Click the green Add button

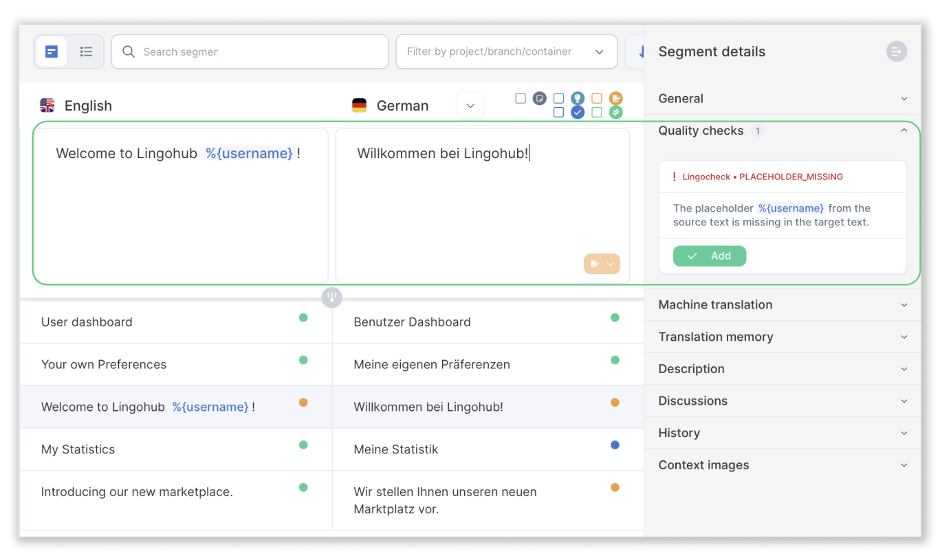710,256
